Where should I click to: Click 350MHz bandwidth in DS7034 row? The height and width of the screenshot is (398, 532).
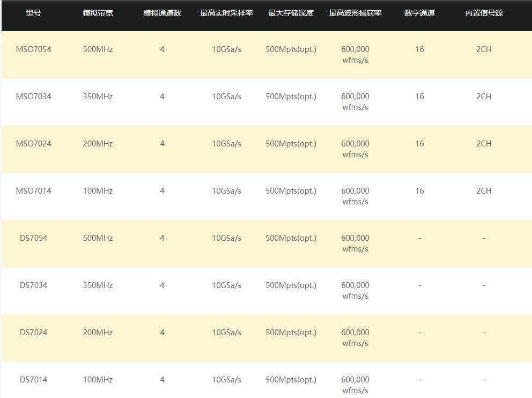pyautogui.click(x=98, y=285)
